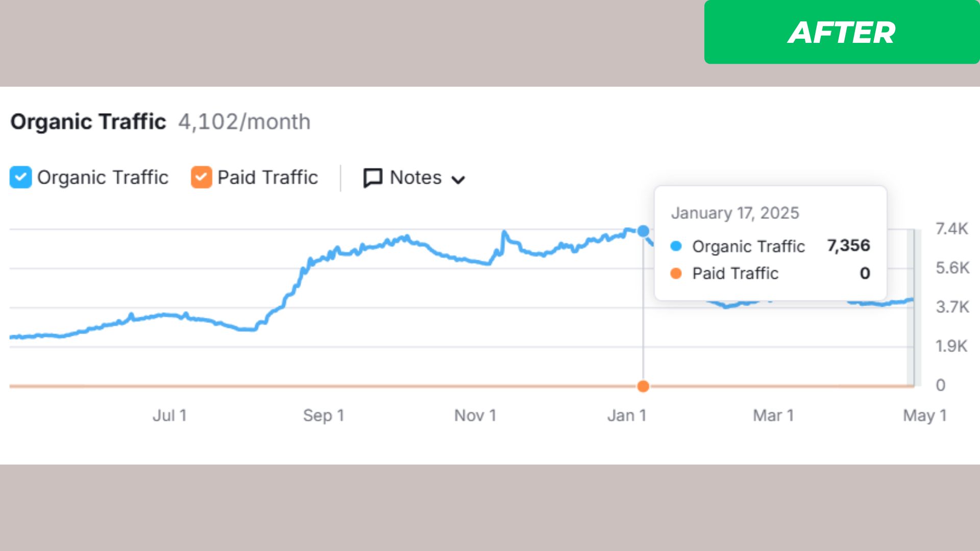980x551 pixels.
Task: Uncheck the Organic Traffic checkbox
Action: coord(20,178)
